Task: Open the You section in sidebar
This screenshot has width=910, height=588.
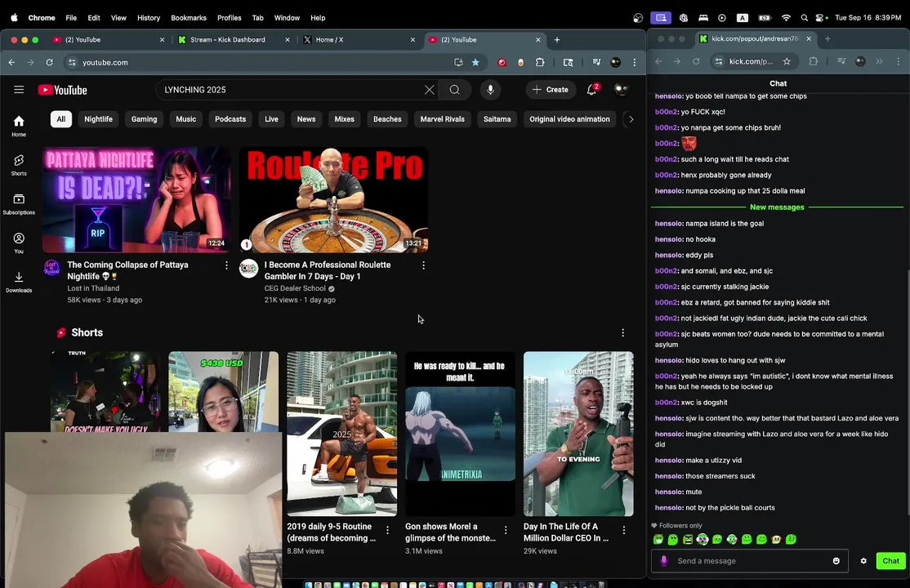Action: pyautogui.click(x=19, y=243)
